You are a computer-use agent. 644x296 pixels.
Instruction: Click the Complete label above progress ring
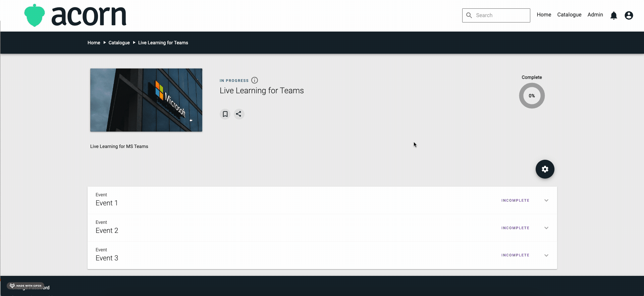click(532, 77)
